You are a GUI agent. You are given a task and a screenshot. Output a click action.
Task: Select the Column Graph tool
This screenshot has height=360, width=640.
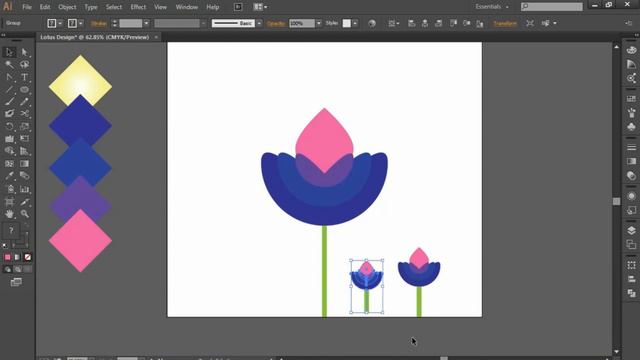pyautogui.click(x=24, y=189)
